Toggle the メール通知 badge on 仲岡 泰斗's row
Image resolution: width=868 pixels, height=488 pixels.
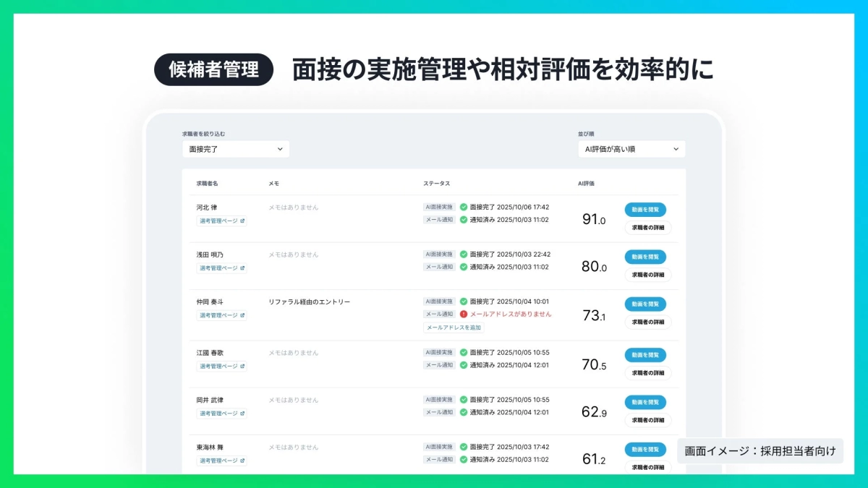coord(438,314)
